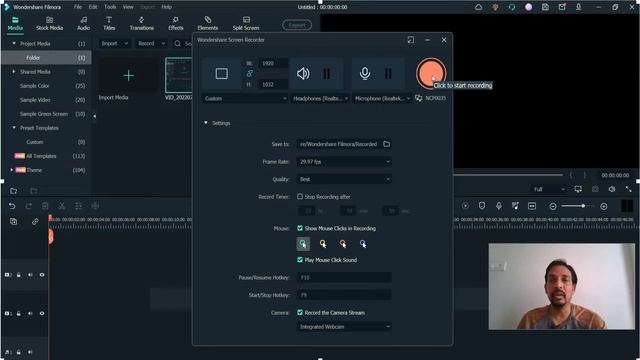Click the aspect ratio lock link icon
Viewport: 640px width, 360px height.
[249, 73]
